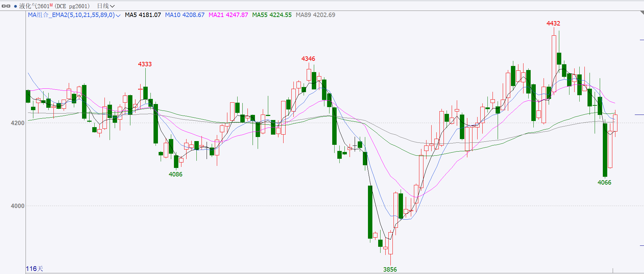Select the magenta MA21 4247.87 legend
The height and width of the screenshot is (274, 644).
[x=228, y=15]
